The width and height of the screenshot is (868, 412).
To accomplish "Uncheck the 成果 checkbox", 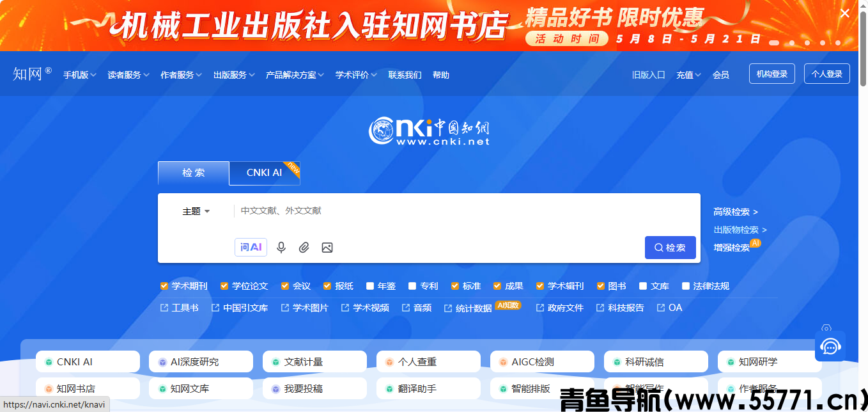I will (x=497, y=286).
